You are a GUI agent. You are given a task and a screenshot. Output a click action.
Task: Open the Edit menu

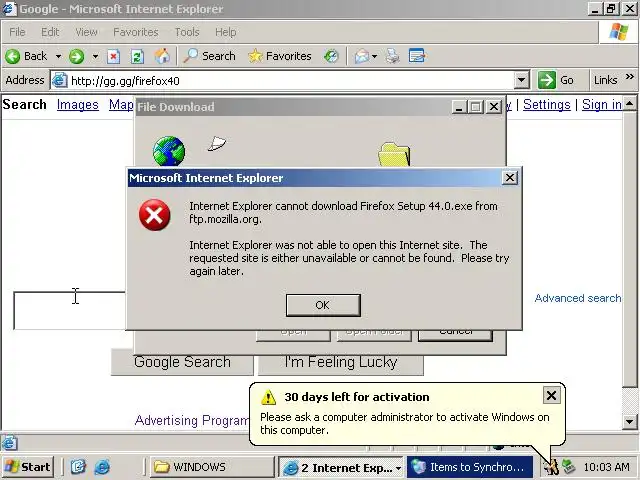pyautogui.click(x=50, y=32)
